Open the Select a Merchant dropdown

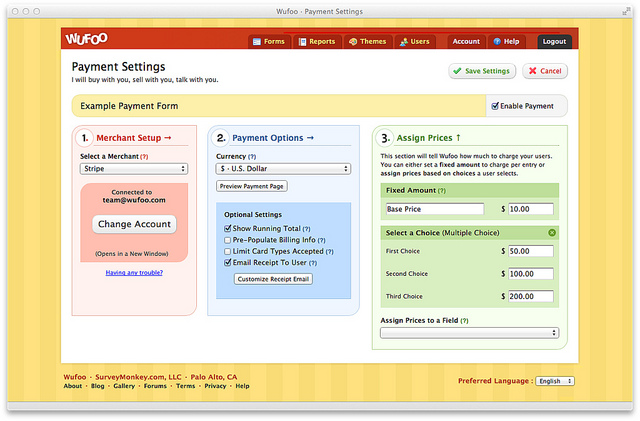pos(134,169)
